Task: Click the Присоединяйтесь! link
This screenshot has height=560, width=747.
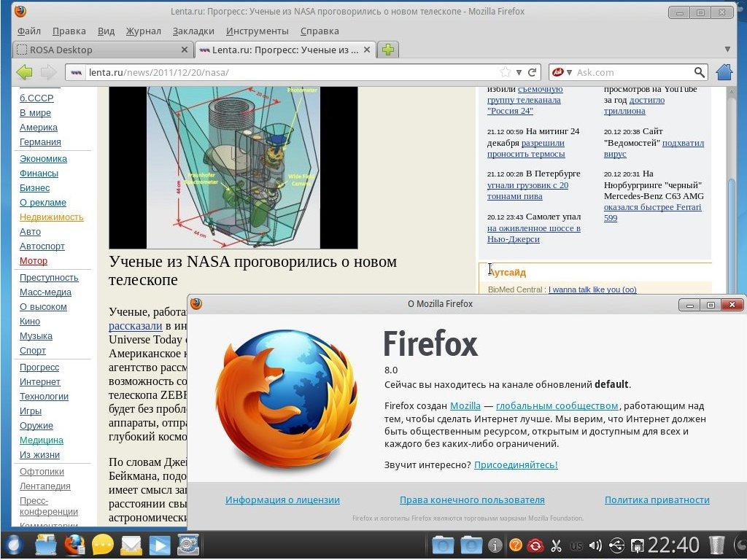Action: [516, 464]
